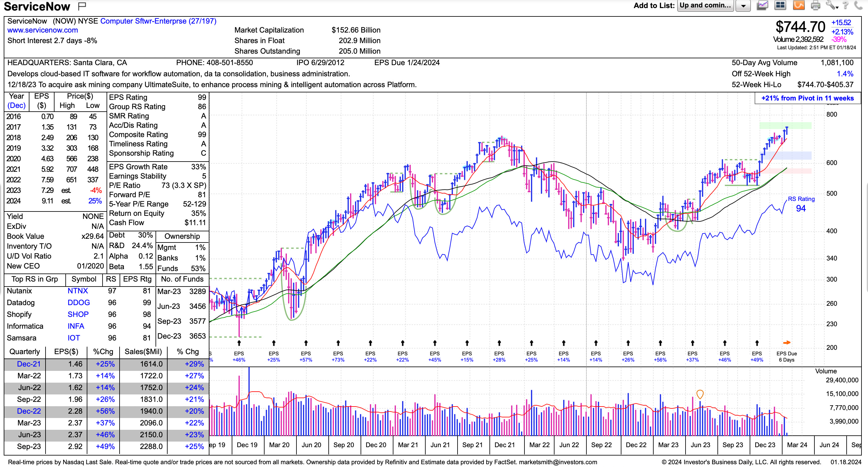Click the flag icon next to ServiceNow title
Screen dimensions: 868x467
point(82,6)
